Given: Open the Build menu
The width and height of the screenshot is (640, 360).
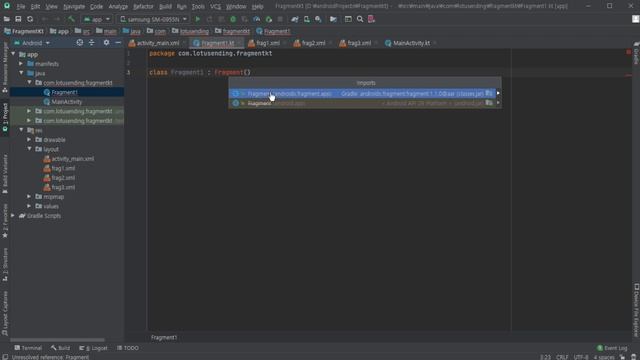Looking at the screenshot, I should 165,7.
